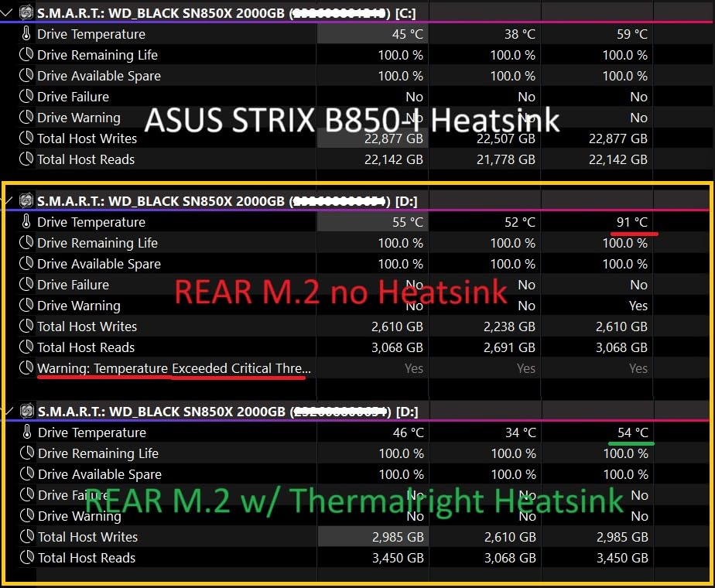715x588 pixels.
Task: Click the gauge icon of the 22,877 GB Total Host Writes row
Action: (26, 138)
